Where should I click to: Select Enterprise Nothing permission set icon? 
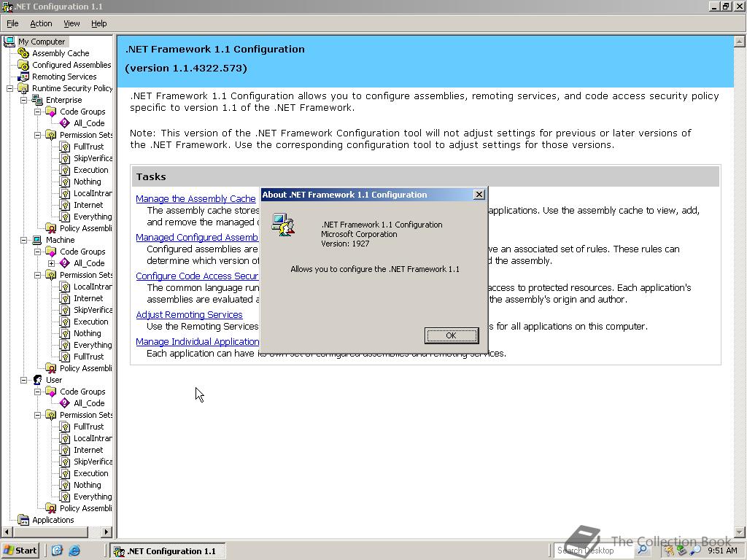[x=65, y=182]
